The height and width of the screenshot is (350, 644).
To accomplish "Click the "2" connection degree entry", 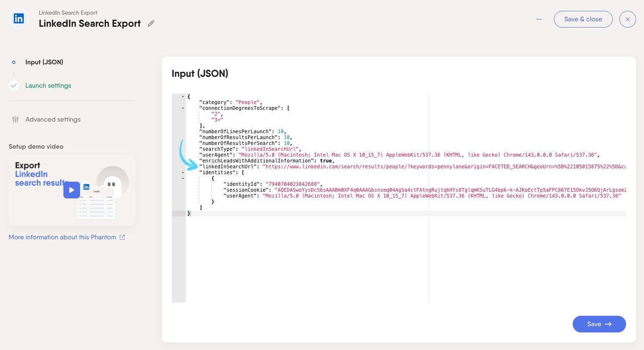I will point(216,114).
